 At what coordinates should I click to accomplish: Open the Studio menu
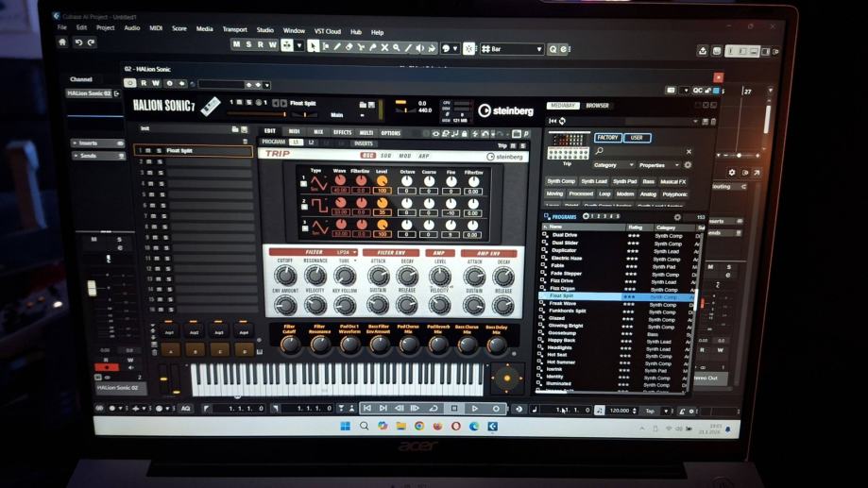pos(265,30)
